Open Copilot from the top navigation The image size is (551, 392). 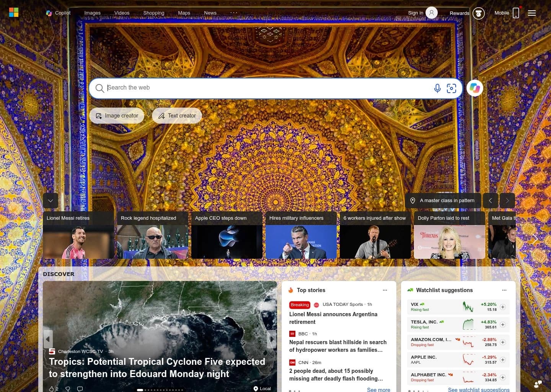point(58,13)
